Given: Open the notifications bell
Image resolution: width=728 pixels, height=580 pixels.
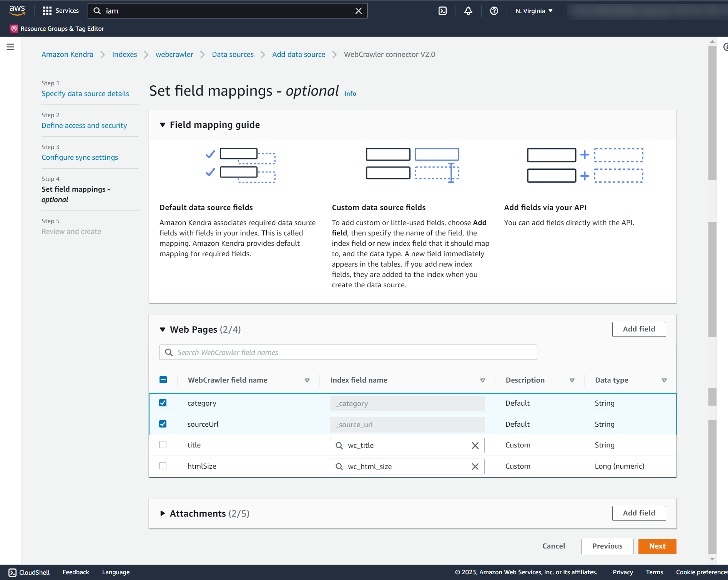Looking at the screenshot, I should 468,11.
